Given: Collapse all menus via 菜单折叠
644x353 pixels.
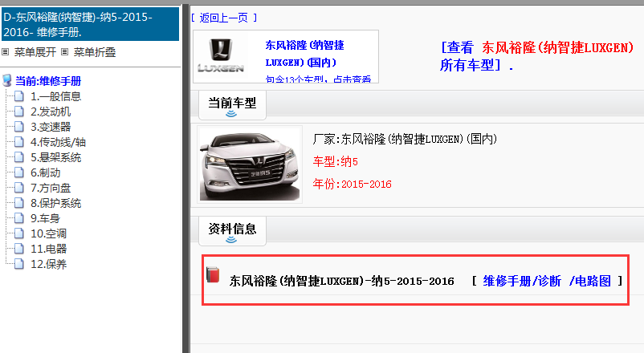Looking at the screenshot, I should [x=95, y=52].
